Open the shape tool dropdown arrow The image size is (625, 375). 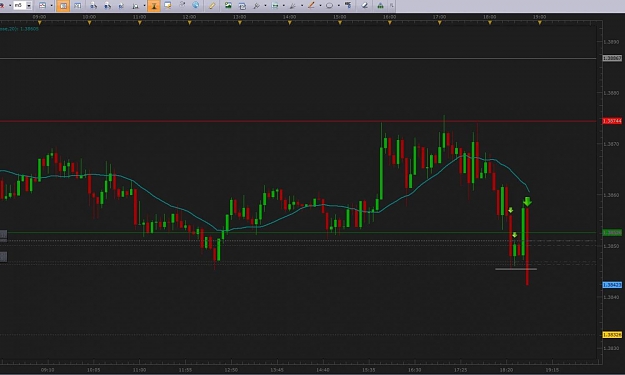tap(338, 6)
